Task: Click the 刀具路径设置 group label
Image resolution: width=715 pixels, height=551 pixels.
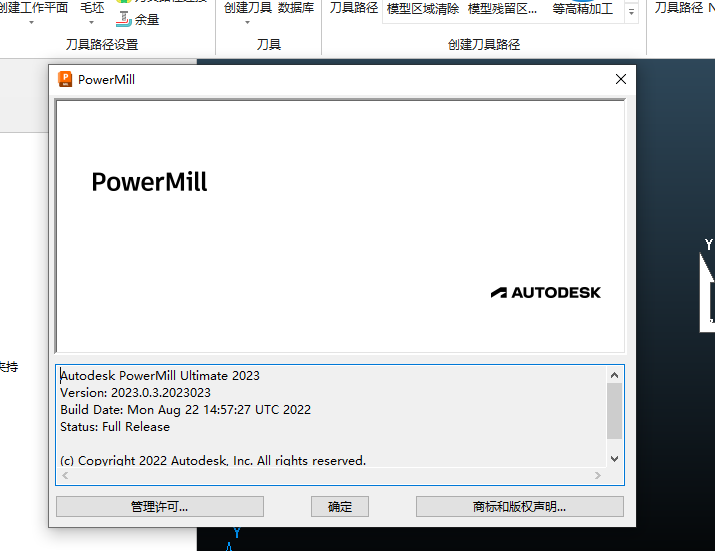Action: coord(102,44)
